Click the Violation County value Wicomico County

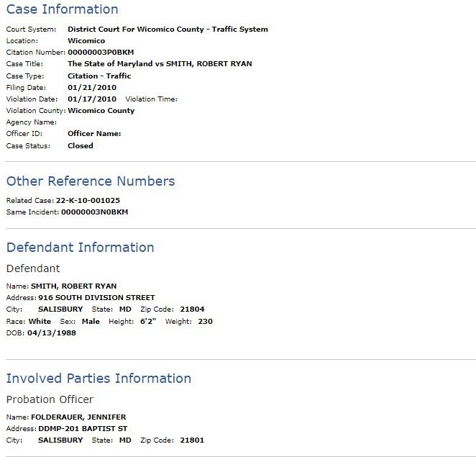101,111
